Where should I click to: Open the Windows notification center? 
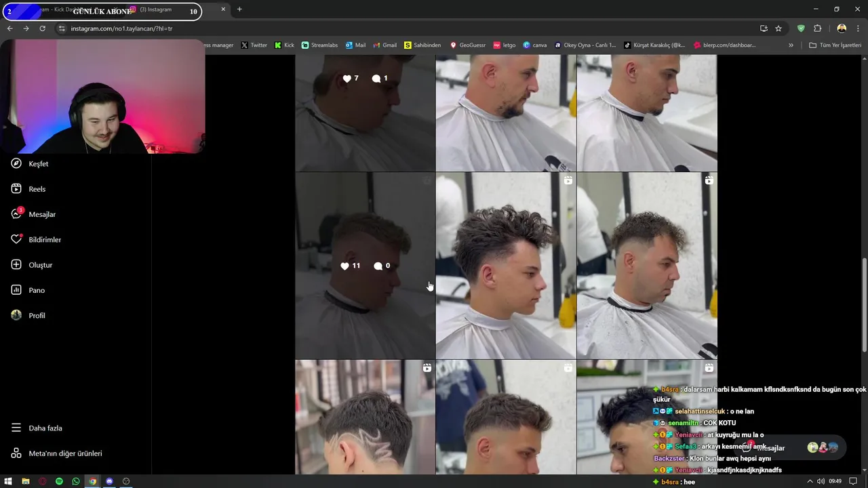click(853, 481)
